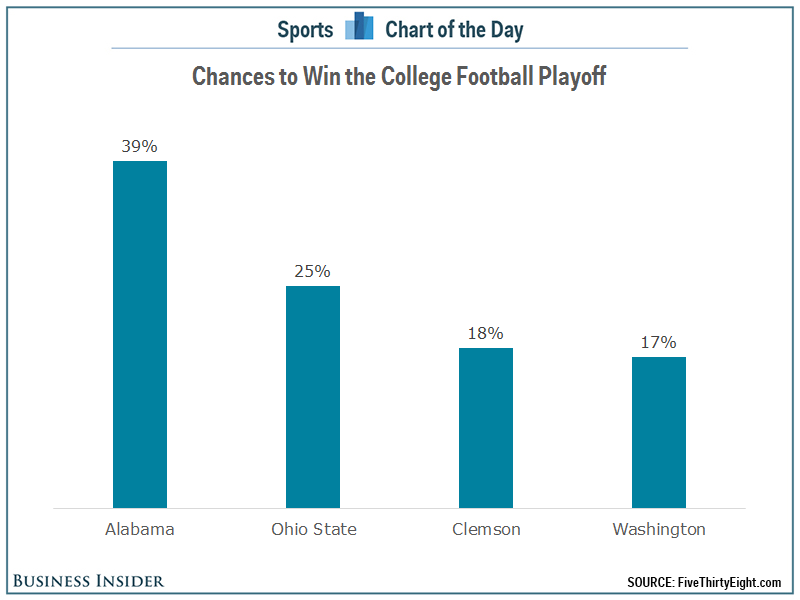
Task: Click the 39% data label
Action: tap(140, 146)
